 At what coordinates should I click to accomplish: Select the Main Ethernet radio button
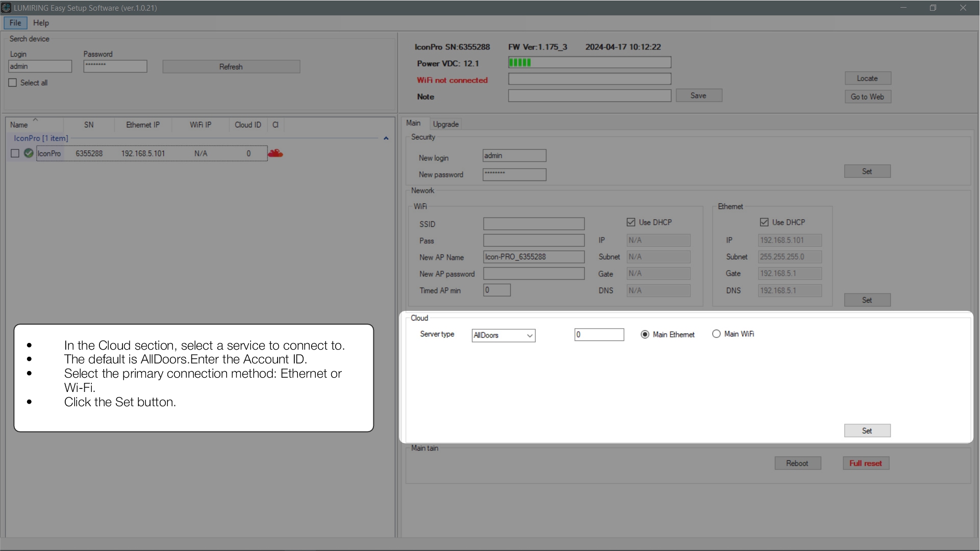point(645,334)
